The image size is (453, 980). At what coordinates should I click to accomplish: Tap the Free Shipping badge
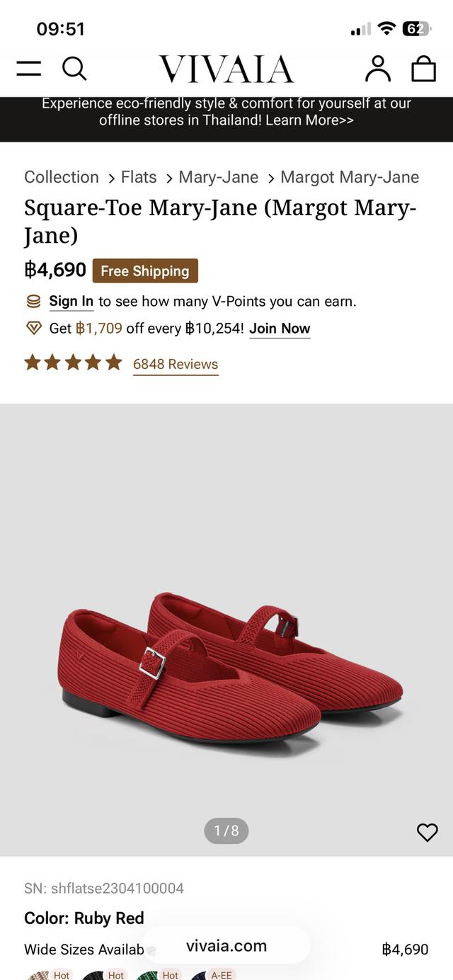point(145,271)
